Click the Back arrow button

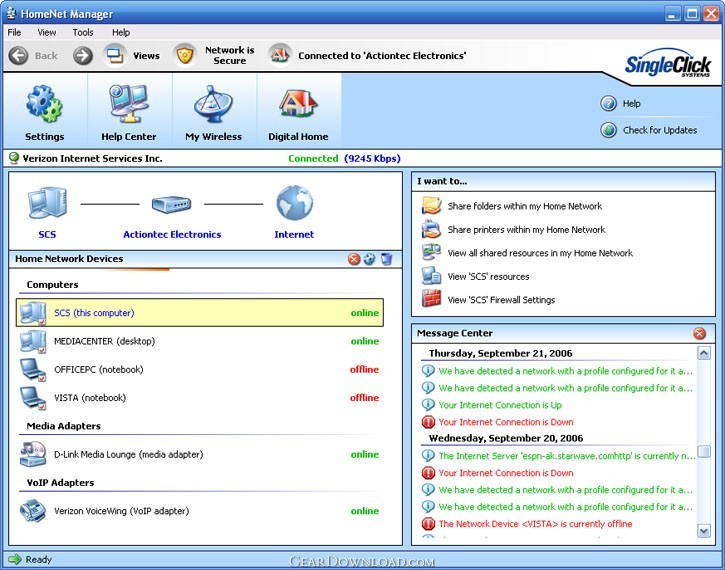tap(18, 56)
